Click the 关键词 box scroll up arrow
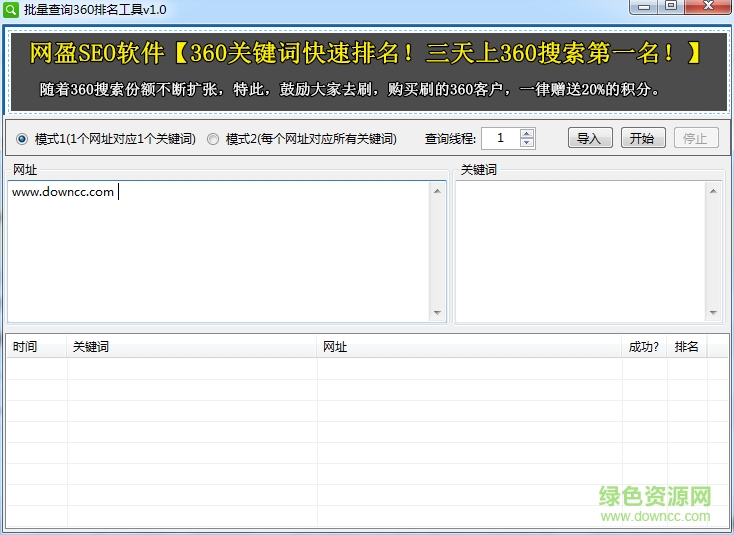734x535 pixels. (713, 191)
